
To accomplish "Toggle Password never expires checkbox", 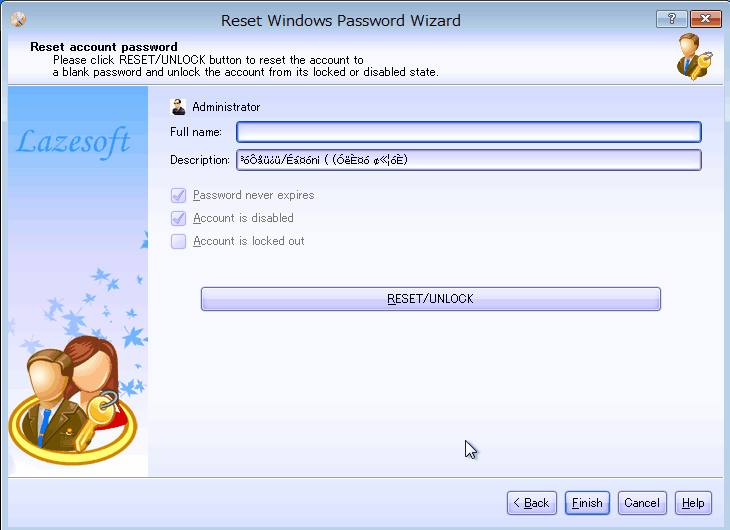I will point(178,195).
